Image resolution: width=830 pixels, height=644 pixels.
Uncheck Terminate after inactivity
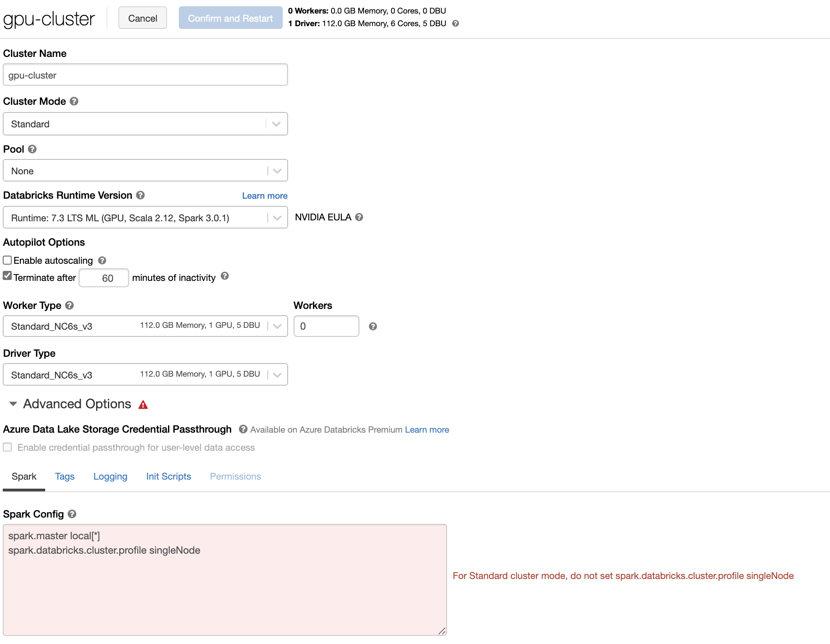click(x=7, y=275)
